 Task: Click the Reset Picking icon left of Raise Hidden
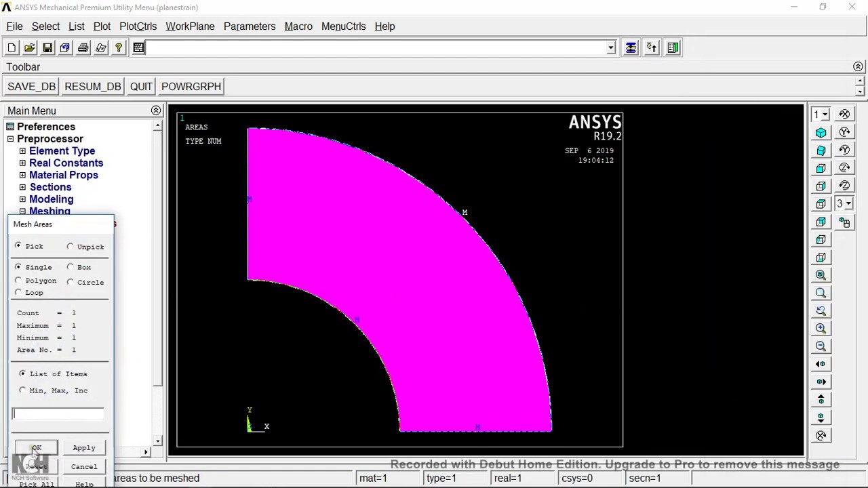click(x=631, y=47)
